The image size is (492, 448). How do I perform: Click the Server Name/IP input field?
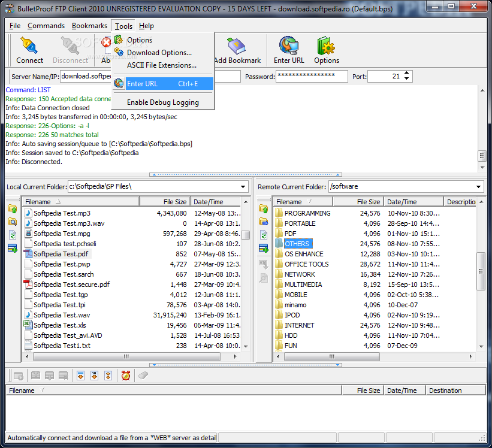tap(86, 76)
